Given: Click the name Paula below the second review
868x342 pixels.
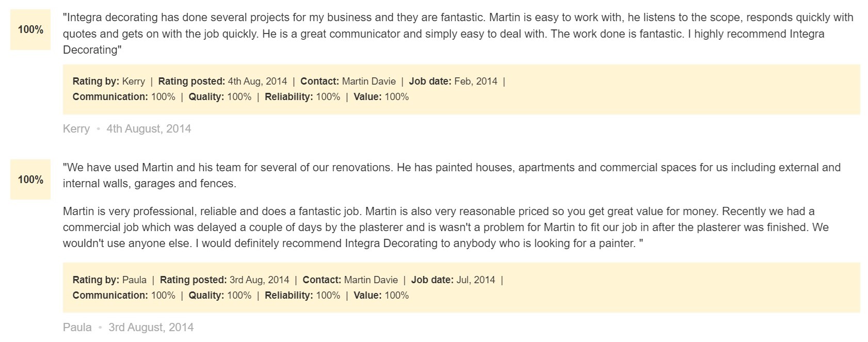Looking at the screenshot, I should 77,328.
